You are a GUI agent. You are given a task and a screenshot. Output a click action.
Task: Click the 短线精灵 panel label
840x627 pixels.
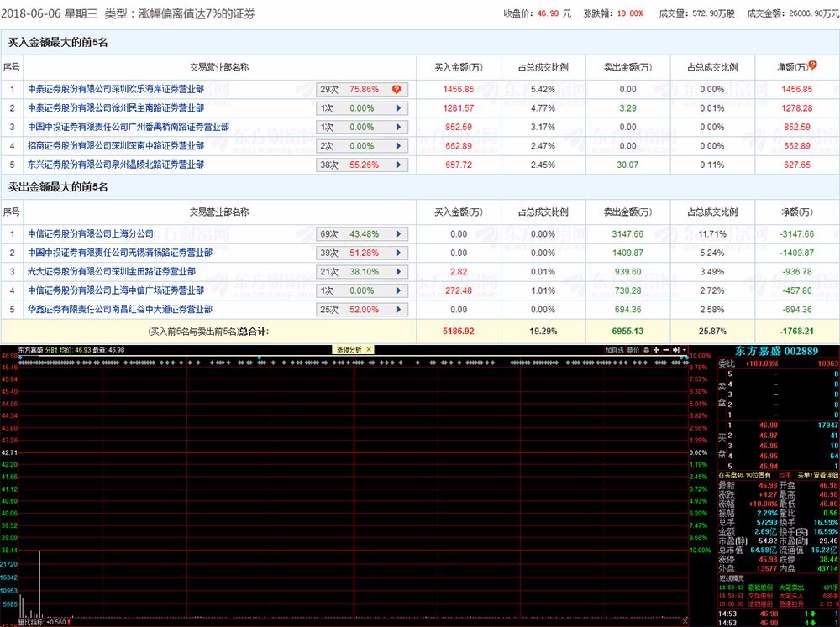coord(732,579)
